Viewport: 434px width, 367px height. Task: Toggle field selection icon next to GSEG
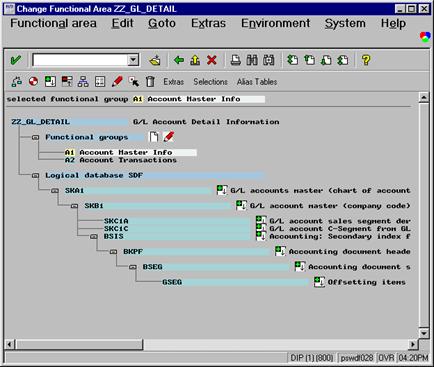click(319, 282)
